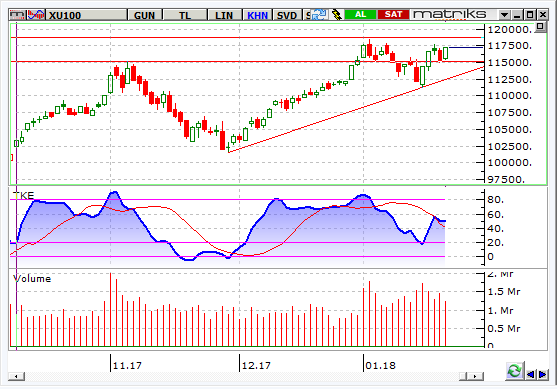Minimize the chart window
557x389 pixels.
517,15
